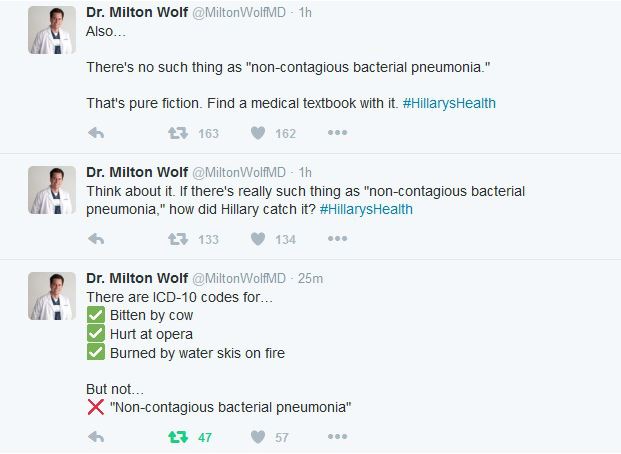Reply to the "Think about it" tweet
Image resolution: width=621 pixels, height=454 pixels.
coord(97,239)
